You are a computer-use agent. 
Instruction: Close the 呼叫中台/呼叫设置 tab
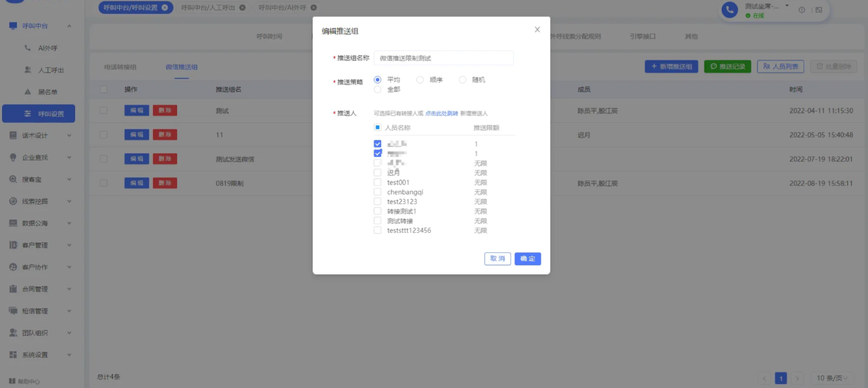(x=164, y=7)
